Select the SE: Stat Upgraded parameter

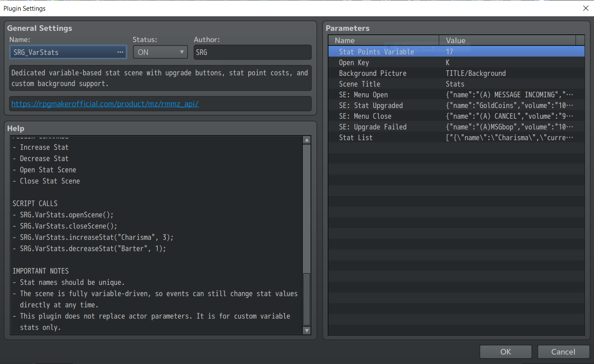[456, 105]
